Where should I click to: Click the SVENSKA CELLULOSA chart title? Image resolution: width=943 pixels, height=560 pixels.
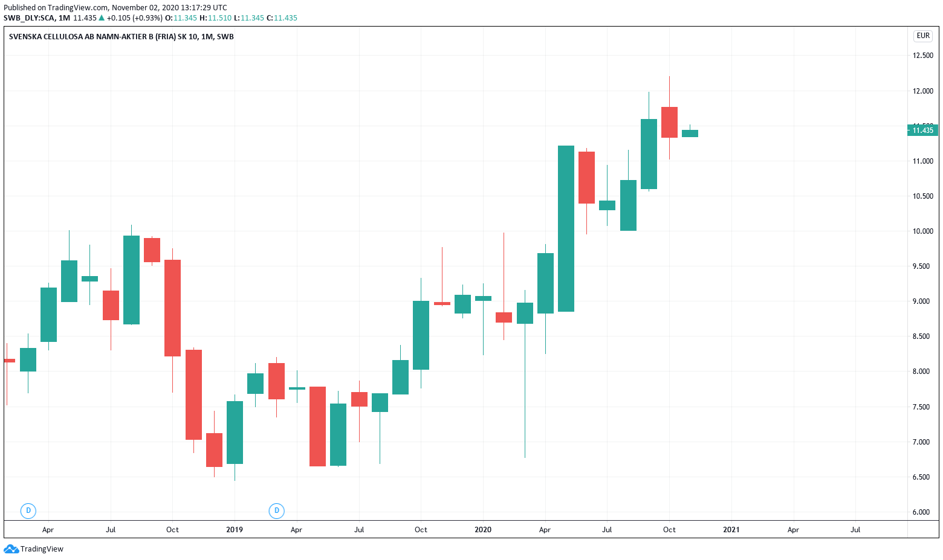pyautogui.click(x=121, y=37)
